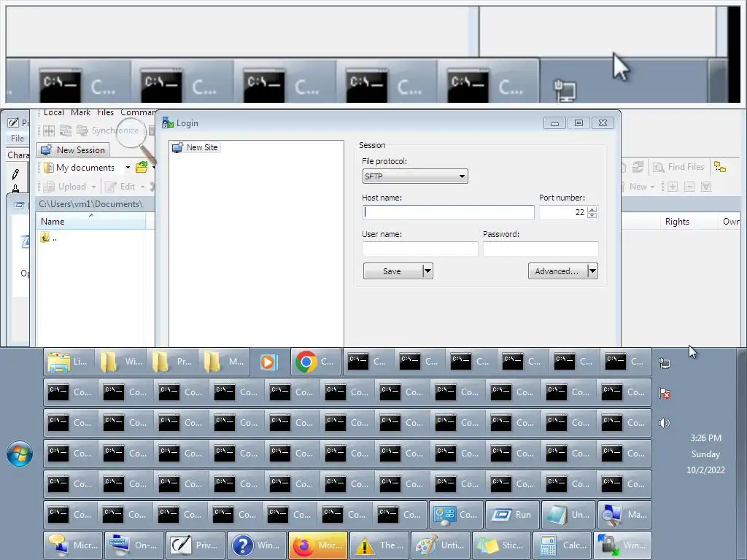The width and height of the screenshot is (747, 560).
Task: Click the file filter funnel icon
Action: [x=706, y=187]
